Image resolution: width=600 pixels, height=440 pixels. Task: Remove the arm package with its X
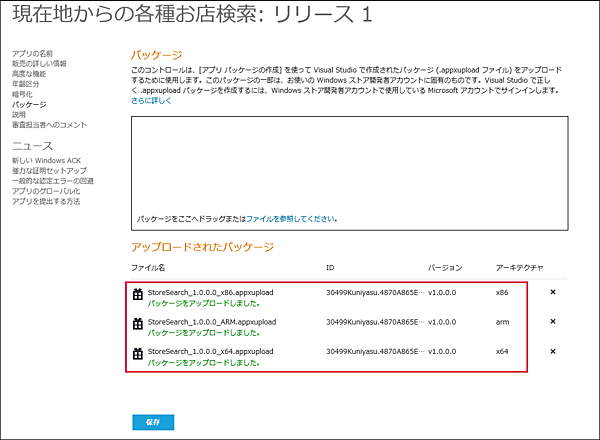coord(553,322)
